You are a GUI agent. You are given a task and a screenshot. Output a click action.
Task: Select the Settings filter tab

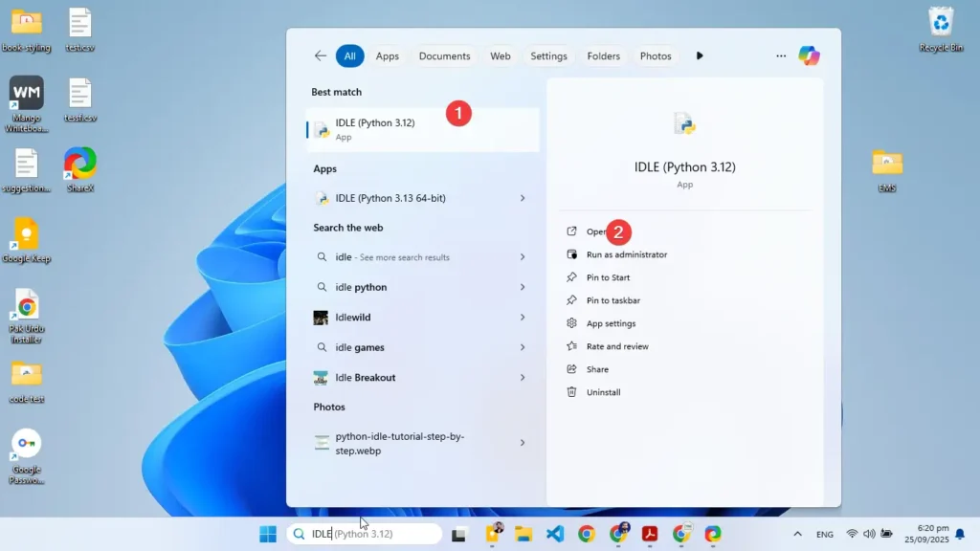pyautogui.click(x=548, y=56)
